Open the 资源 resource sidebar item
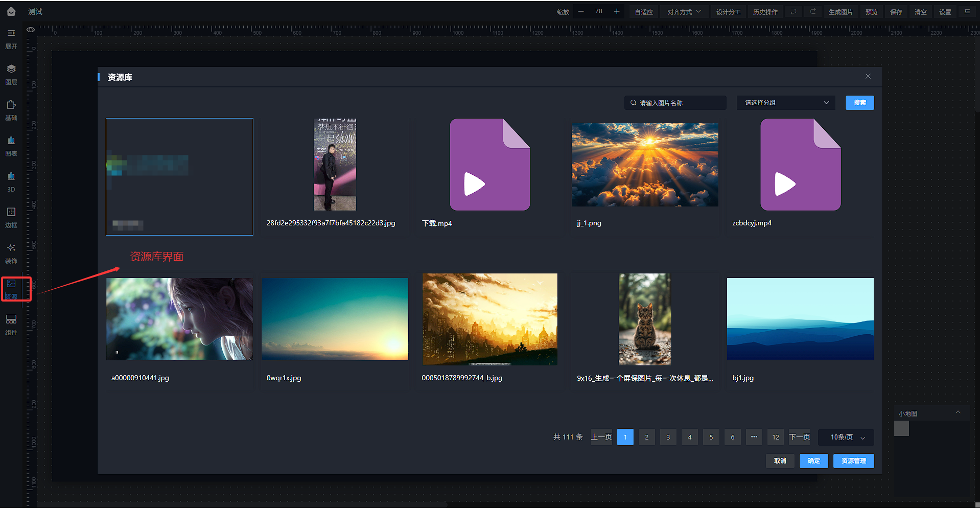 click(11, 289)
